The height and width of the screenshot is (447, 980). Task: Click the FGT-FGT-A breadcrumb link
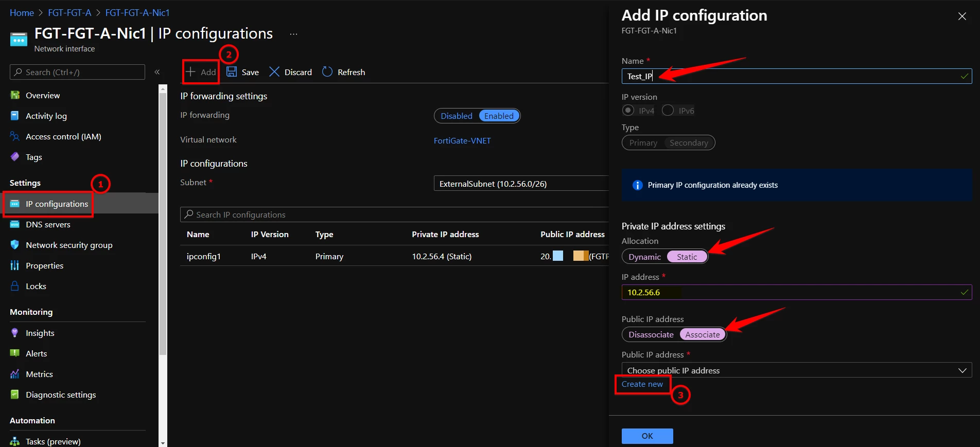[69, 12]
